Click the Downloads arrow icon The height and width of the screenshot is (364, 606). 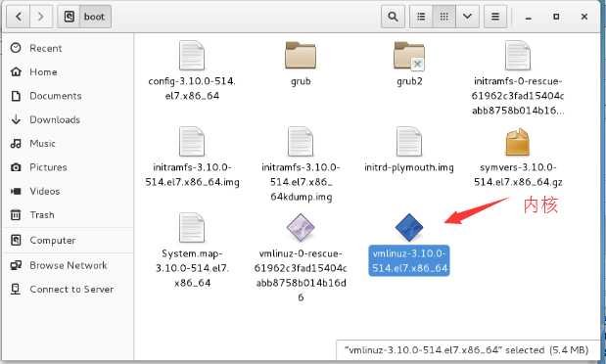[x=16, y=119]
